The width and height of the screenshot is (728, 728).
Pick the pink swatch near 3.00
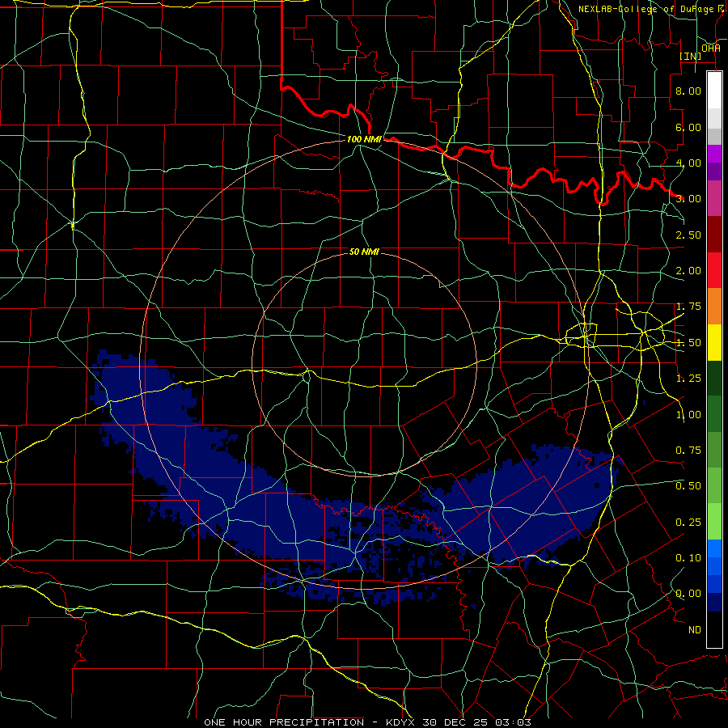coord(714,198)
